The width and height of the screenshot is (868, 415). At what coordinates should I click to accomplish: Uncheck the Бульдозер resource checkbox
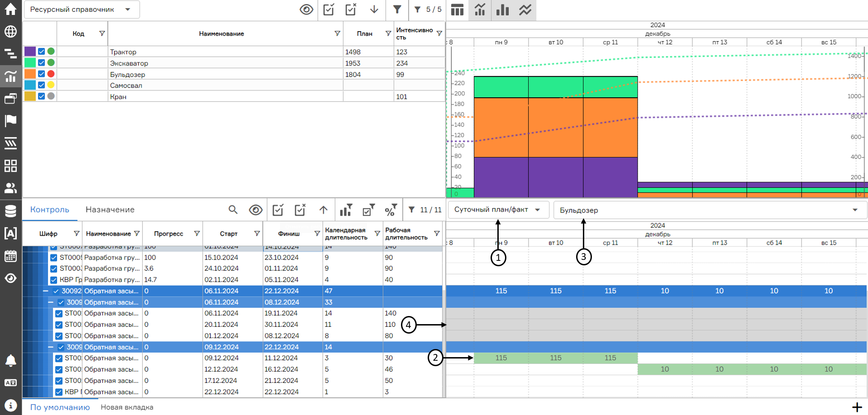41,74
